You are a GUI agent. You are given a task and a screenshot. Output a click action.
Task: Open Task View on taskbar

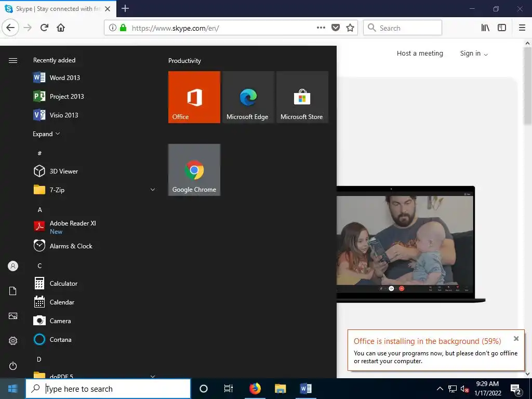pos(229,389)
